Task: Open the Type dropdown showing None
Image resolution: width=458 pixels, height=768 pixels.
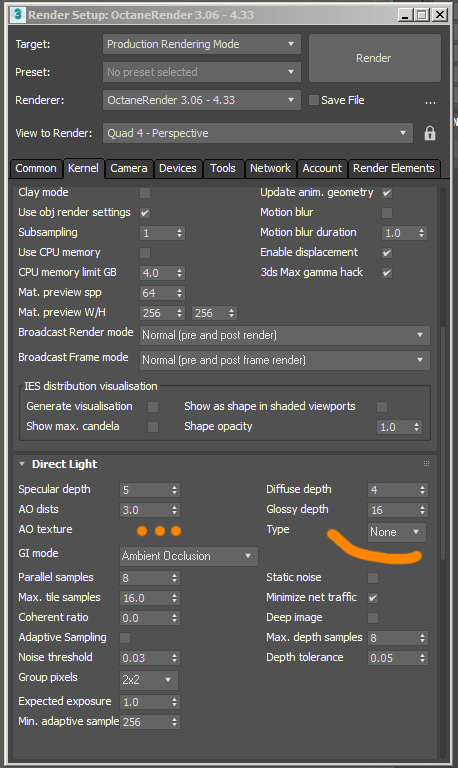Action: click(397, 532)
